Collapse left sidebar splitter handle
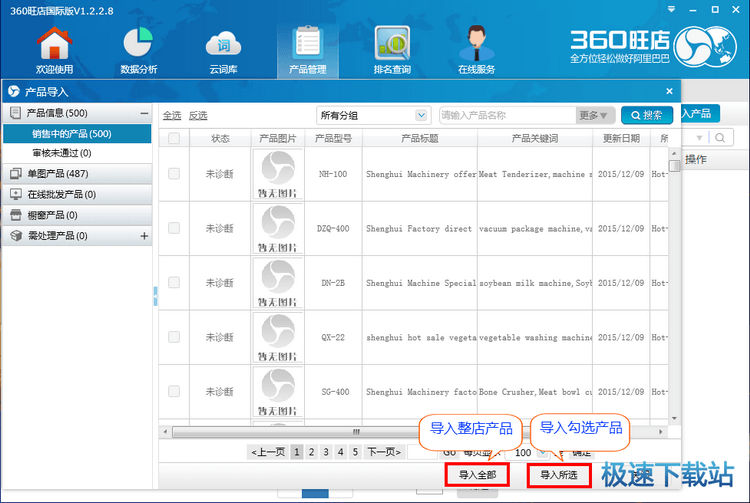Image resolution: width=750 pixels, height=503 pixels. [x=155, y=296]
